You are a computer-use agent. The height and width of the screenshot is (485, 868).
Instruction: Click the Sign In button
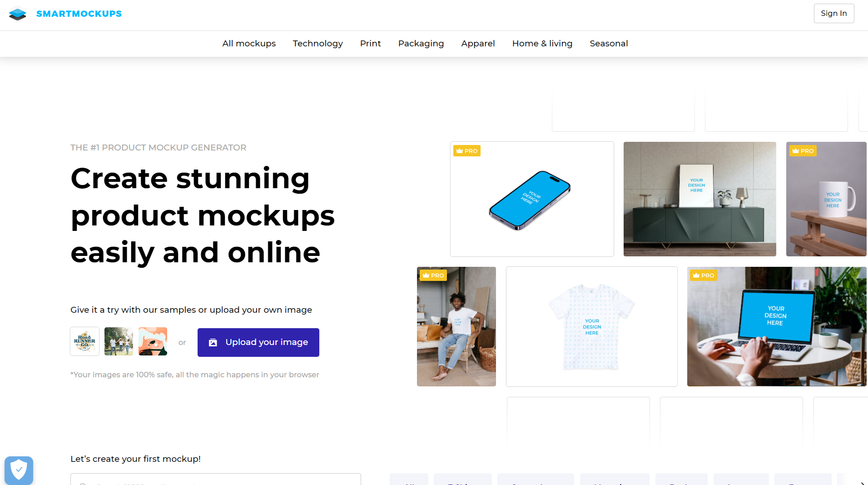tap(834, 13)
